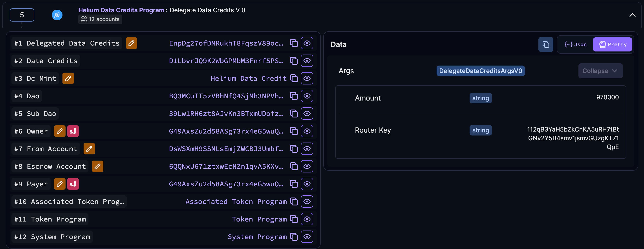Open the Helium Data Credits Program link
Viewport: 644px width, 249px height.
coord(121,10)
